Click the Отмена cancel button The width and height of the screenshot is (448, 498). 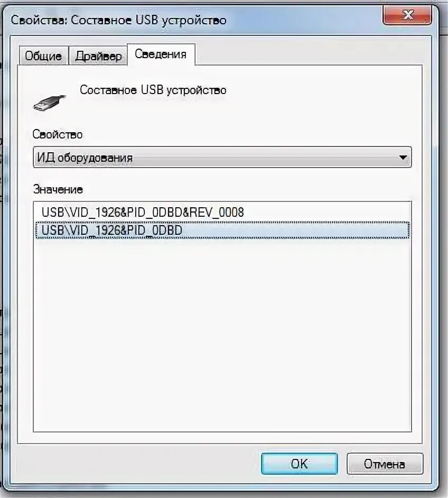click(x=385, y=464)
